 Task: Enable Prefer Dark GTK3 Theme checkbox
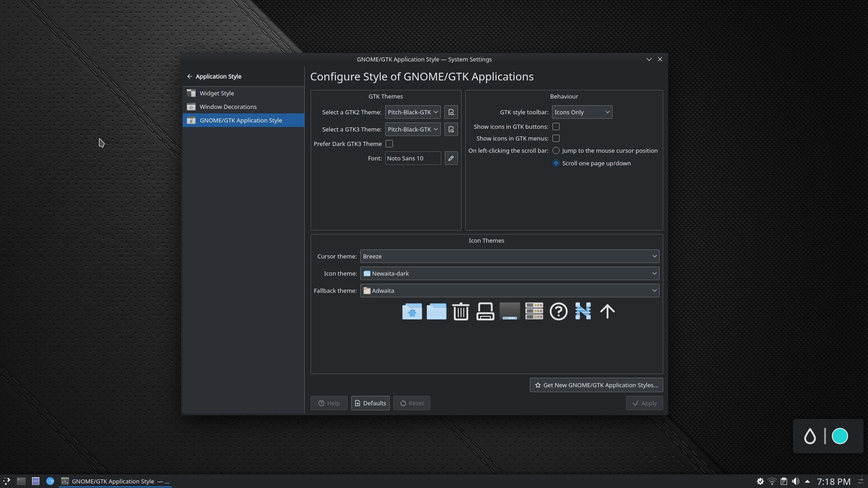(x=389, y=144)
